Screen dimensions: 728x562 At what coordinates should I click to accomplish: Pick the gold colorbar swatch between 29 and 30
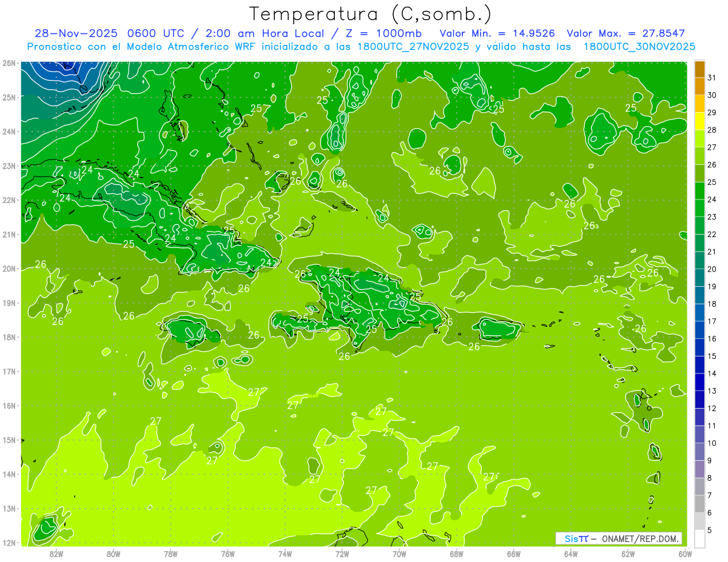coord(699,104)
